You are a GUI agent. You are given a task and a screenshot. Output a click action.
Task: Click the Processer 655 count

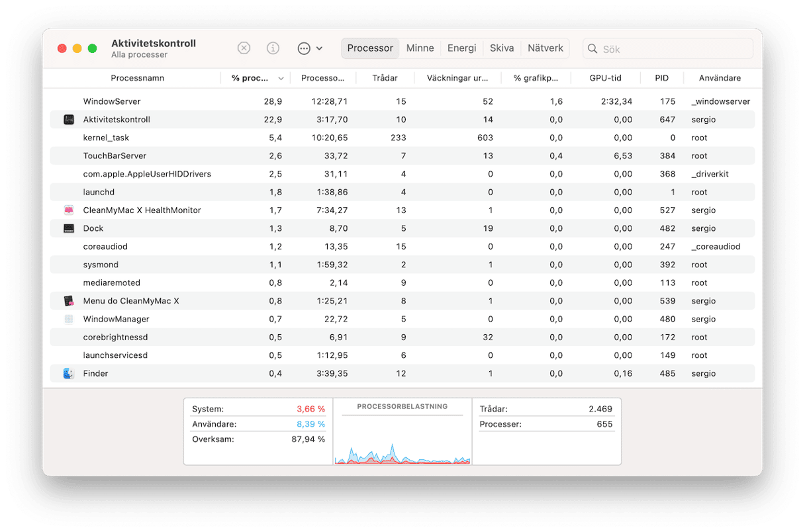point(604,424)
